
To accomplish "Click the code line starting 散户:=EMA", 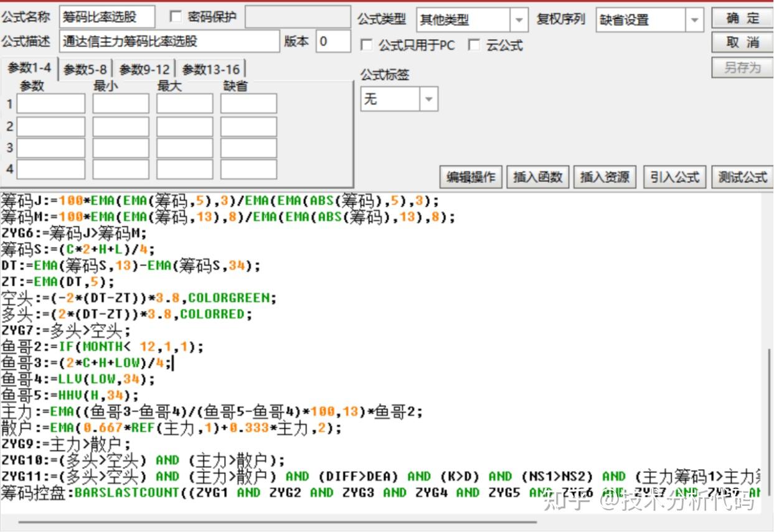I will point(171,428).
